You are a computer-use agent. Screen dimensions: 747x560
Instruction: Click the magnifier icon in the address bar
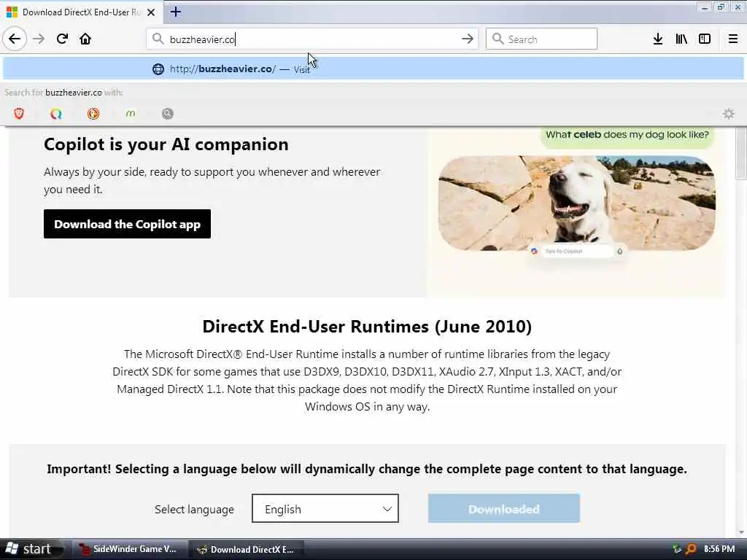(x=158, y=39)
